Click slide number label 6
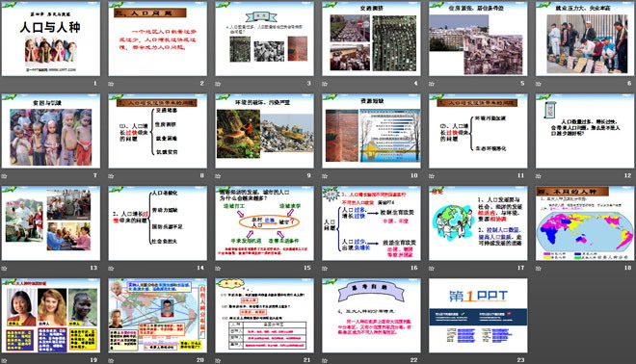The height and width of the screenshot is (364, 636). point(629,83)
